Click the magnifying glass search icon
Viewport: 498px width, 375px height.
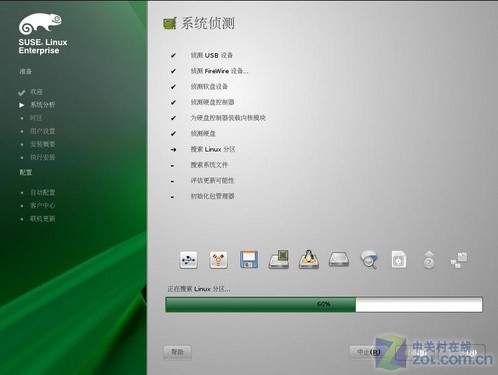369,259
